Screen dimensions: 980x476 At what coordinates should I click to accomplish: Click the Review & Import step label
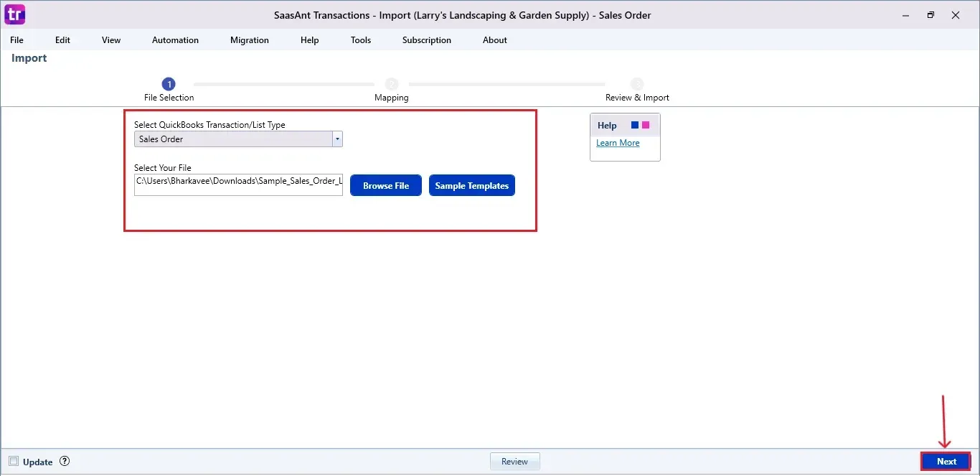(x=637, y=98)
